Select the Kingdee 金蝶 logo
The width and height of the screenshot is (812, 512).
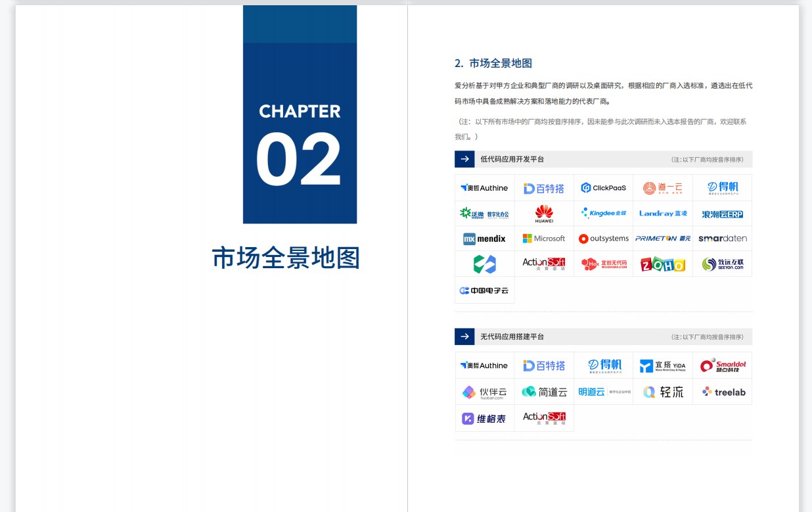coord(603,213)
